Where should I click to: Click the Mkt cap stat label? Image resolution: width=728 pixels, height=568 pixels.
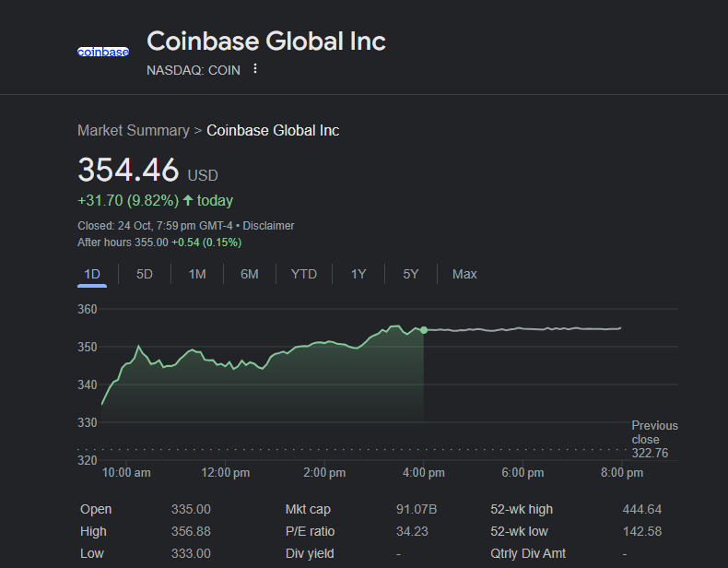[x=308, y=510]
